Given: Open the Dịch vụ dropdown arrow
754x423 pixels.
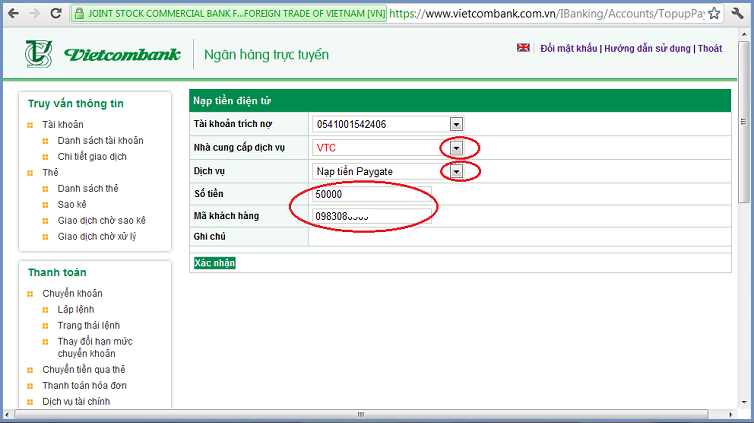Looking at the screenshot, I should (456, 172).
